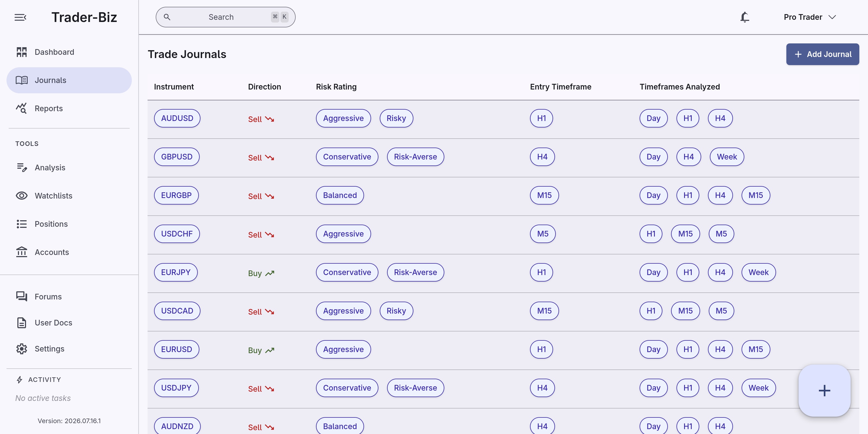The image size is (868, 434).
Task: Click the search magnifier icon
Action: (167, 17)
